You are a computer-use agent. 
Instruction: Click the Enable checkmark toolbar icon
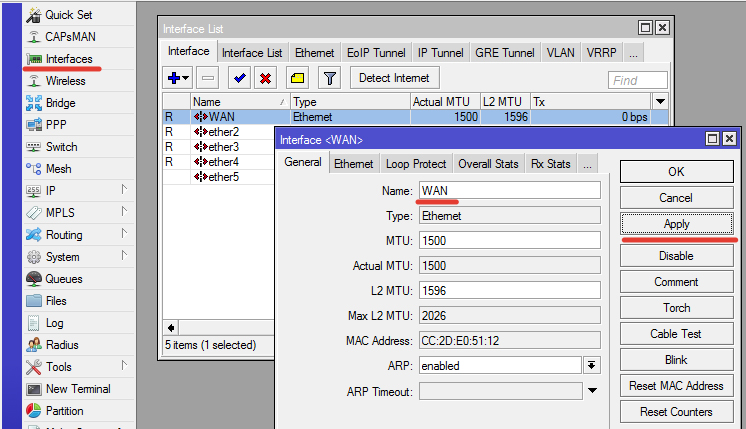[239, 78]
